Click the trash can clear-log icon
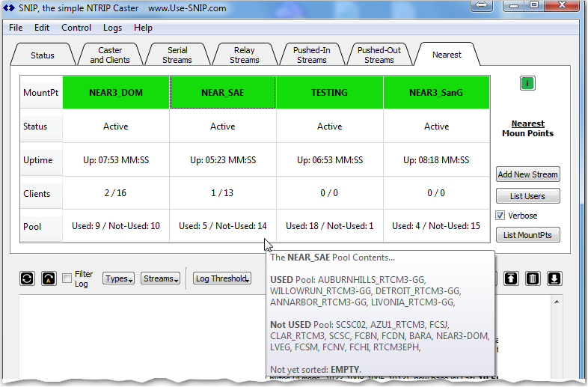Image resolution: width=588 pixels, height=387 pixels. click(x=532, y=278)
